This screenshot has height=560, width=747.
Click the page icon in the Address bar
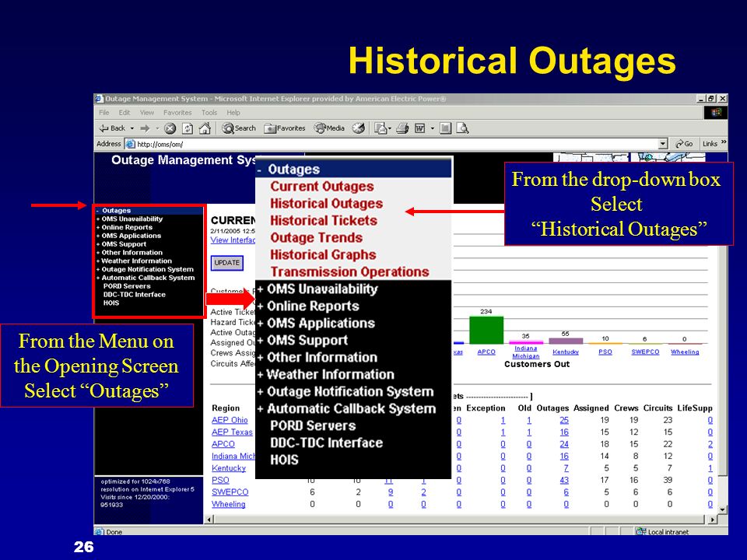click(130, 144)
